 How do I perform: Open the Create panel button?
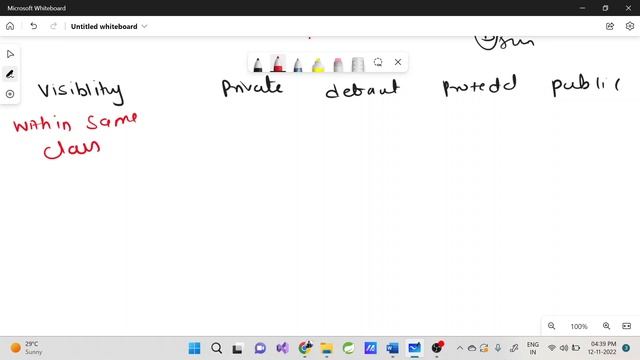point(10,94)
